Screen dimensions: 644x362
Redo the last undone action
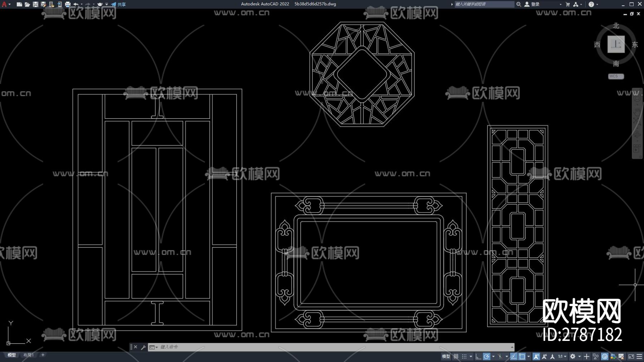click(88, 4)
